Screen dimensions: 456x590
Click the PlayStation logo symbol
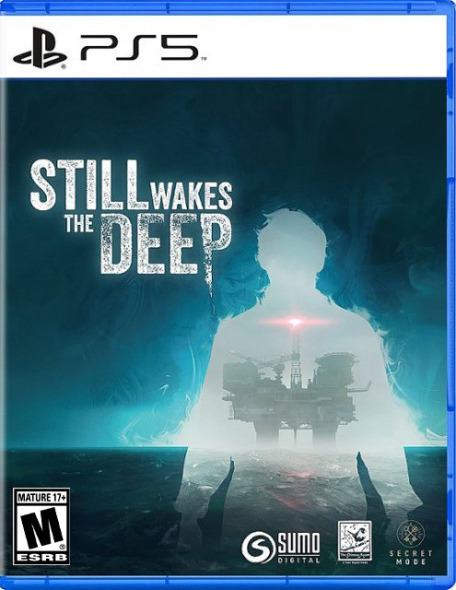pyautogui.click(x=41, y=48)
